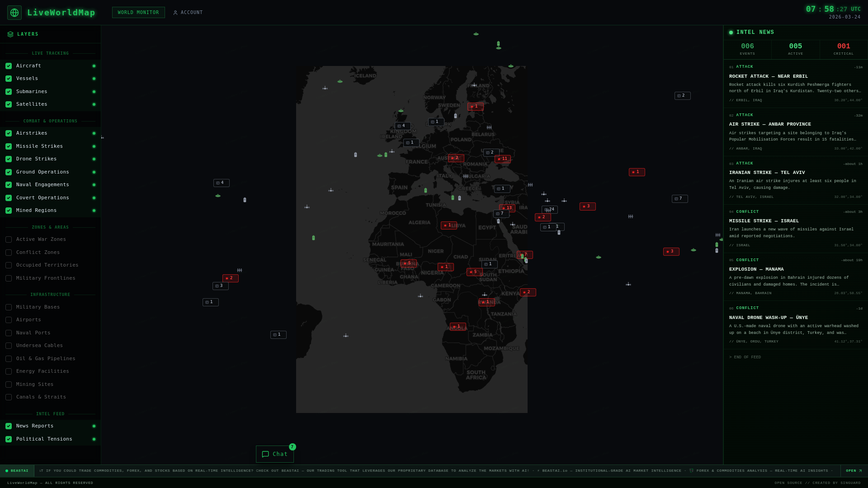Open the red 2 marker east of Kenya
This screenshot has height=488, width=868.
(x=528, y=292)
